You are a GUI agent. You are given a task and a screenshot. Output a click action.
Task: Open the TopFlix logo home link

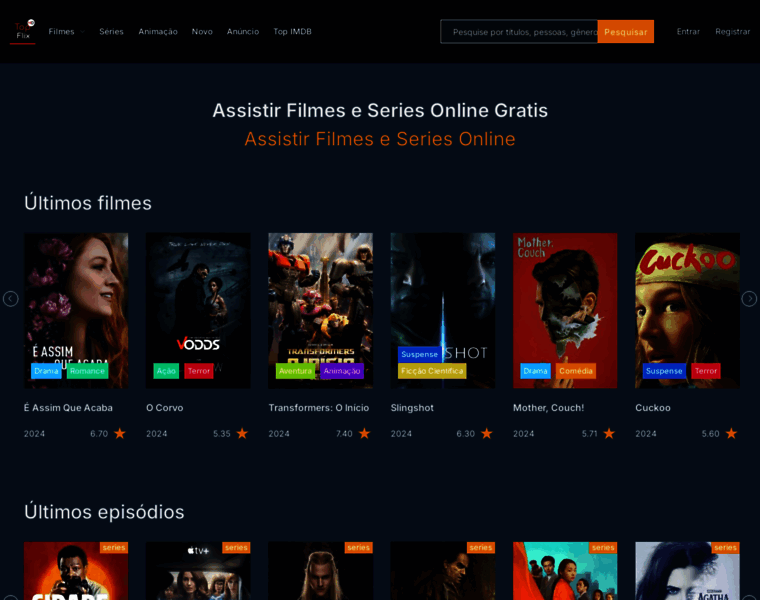coord(23,32)
